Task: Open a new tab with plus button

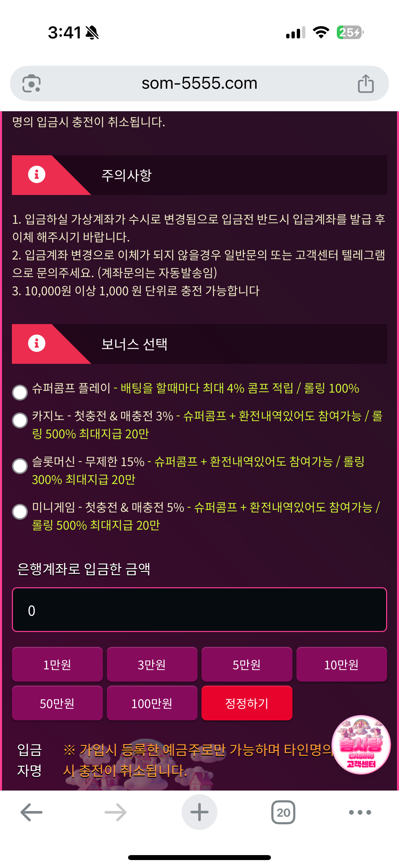Action: click(x=199, y=812)
